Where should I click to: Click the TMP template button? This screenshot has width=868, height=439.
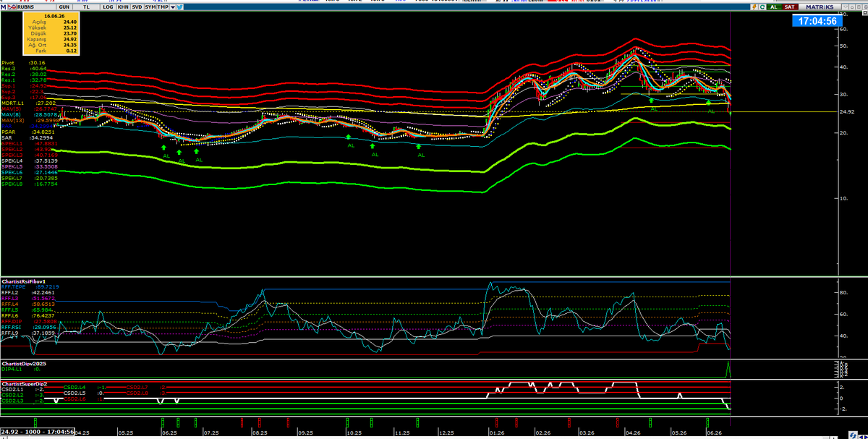point(163,7)
